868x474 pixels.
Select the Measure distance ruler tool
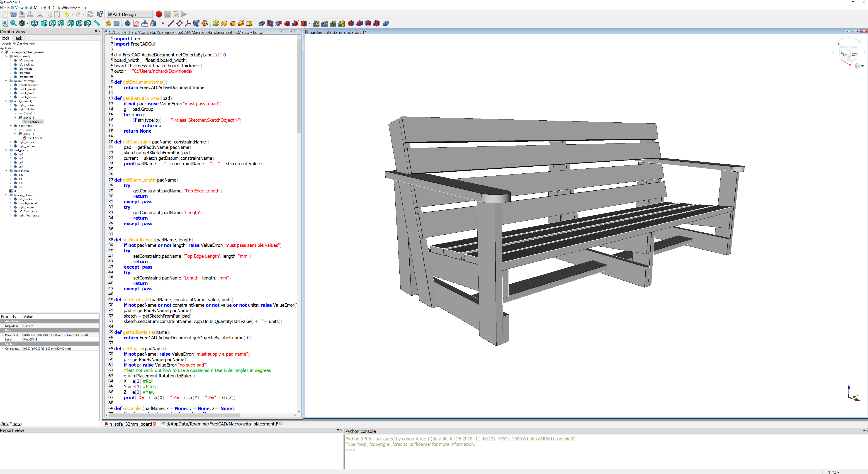97,23
